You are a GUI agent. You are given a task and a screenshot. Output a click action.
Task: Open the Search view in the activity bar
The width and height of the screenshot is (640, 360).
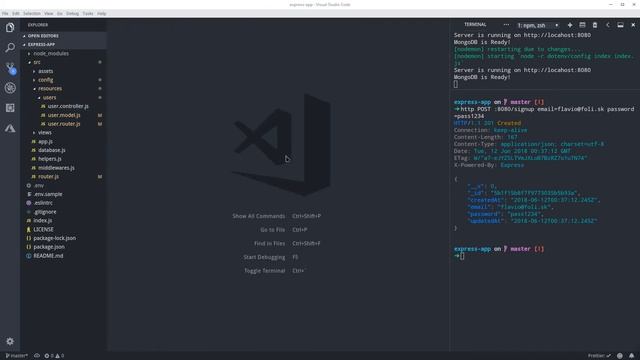(10, 47)
